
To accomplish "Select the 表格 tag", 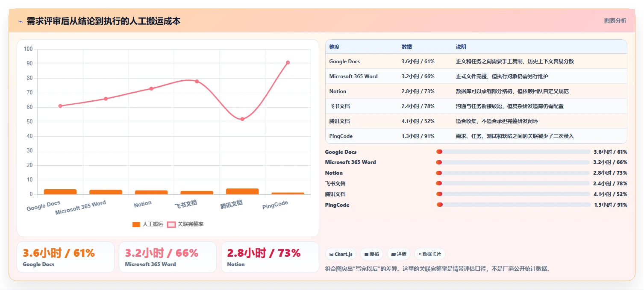I will coord(372,254).
